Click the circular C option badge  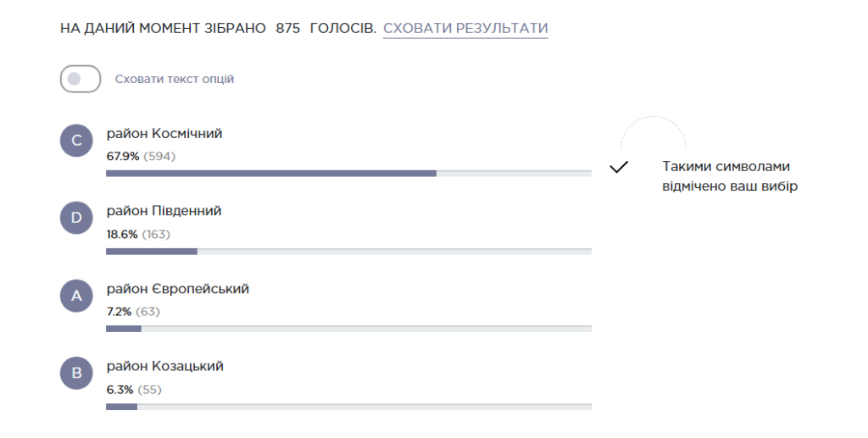click(x=76, y=141)
